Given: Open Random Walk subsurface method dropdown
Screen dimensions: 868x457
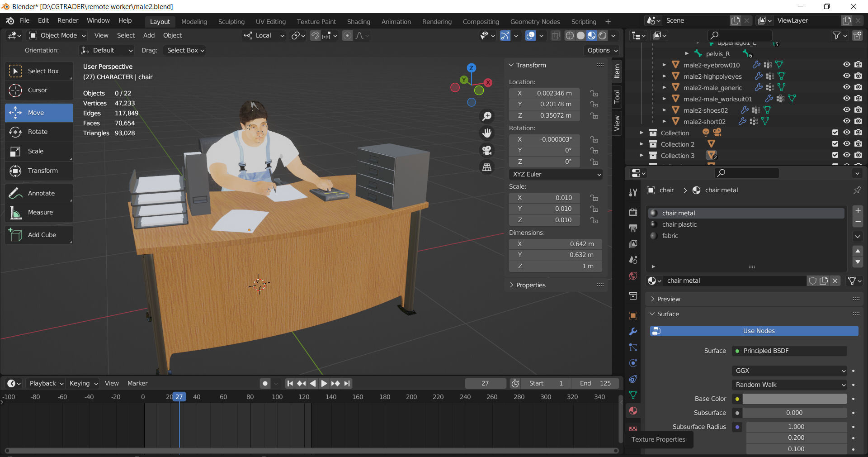Looking at the screenshot, I should 789,385.
